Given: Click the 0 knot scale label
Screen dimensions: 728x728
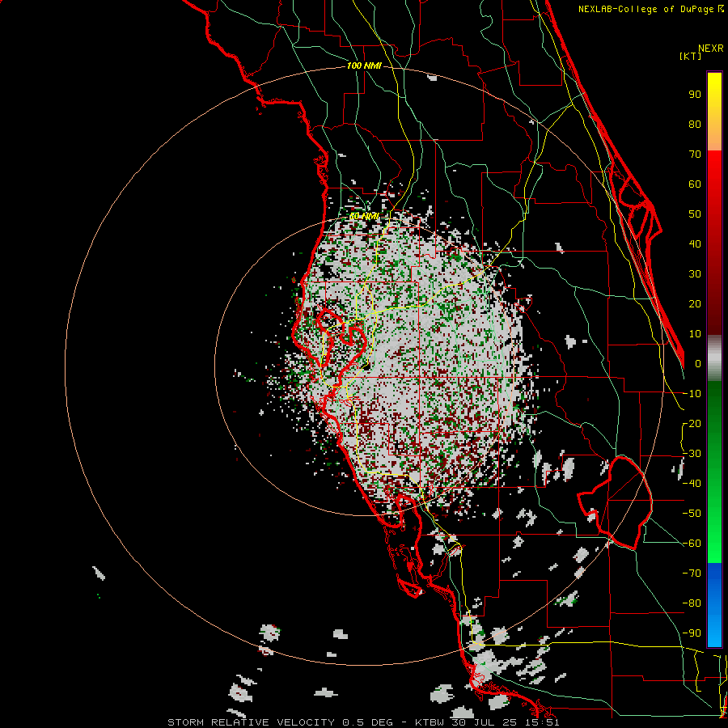Looking at the screenshot, I should 698,363.
